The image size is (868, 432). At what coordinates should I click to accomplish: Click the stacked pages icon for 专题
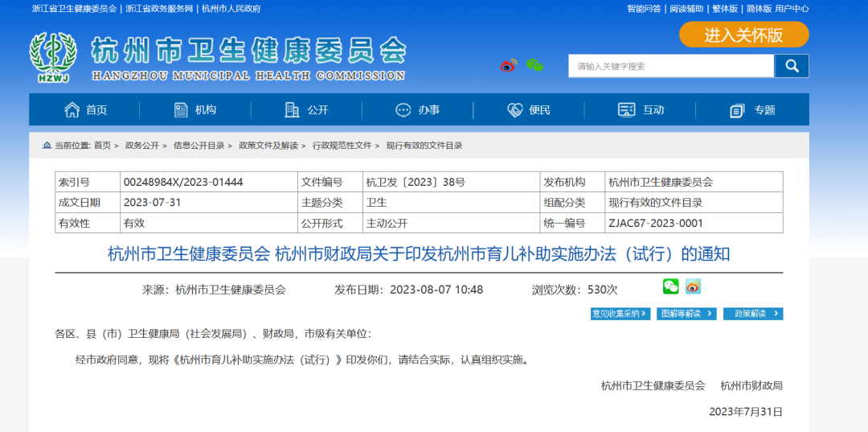tap(737, 111)
